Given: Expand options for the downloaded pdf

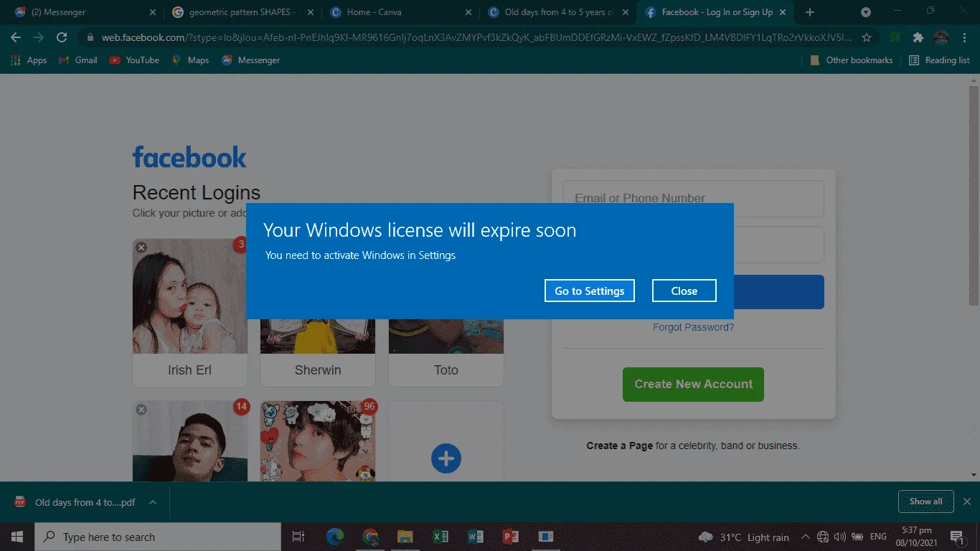Looking at the screenshot, I should click(x=153, y=502).
